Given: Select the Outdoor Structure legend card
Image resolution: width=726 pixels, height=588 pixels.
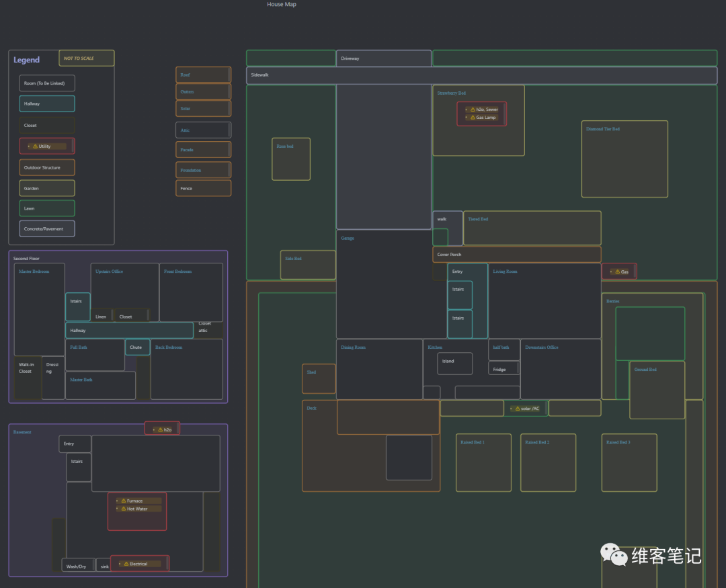Looking at the screenshot, I should coord(47,167).
